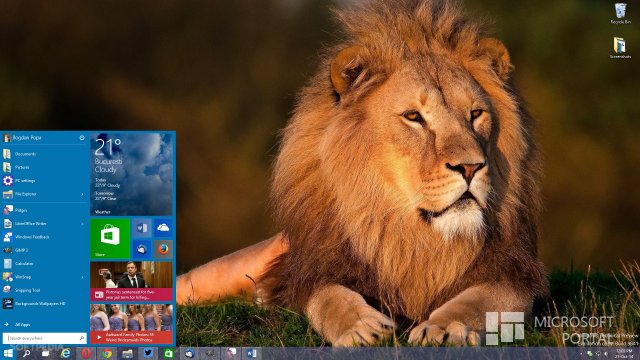Switch to Word on taskbar
The height and width of the screenshot is (360, 640).
coord(251,353)
